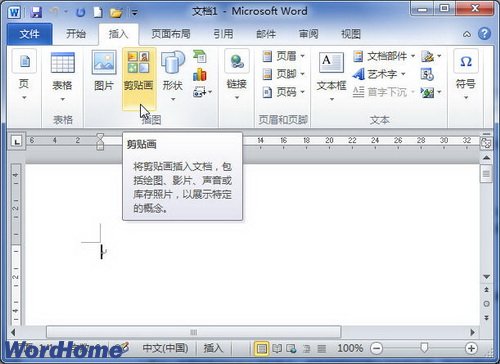500x364 pixels.
Task: Click the horizontal scrollbar thumb
Action: 194,332
